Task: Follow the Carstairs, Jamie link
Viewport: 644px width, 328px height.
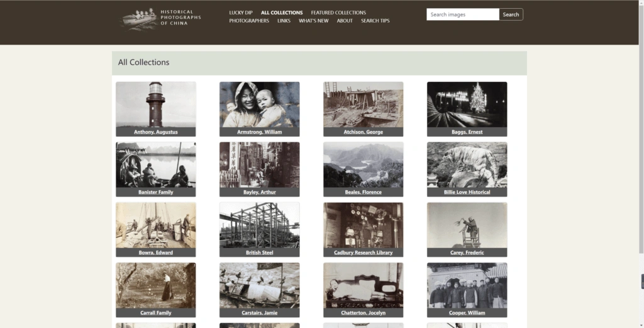Action: coord(260,313)
